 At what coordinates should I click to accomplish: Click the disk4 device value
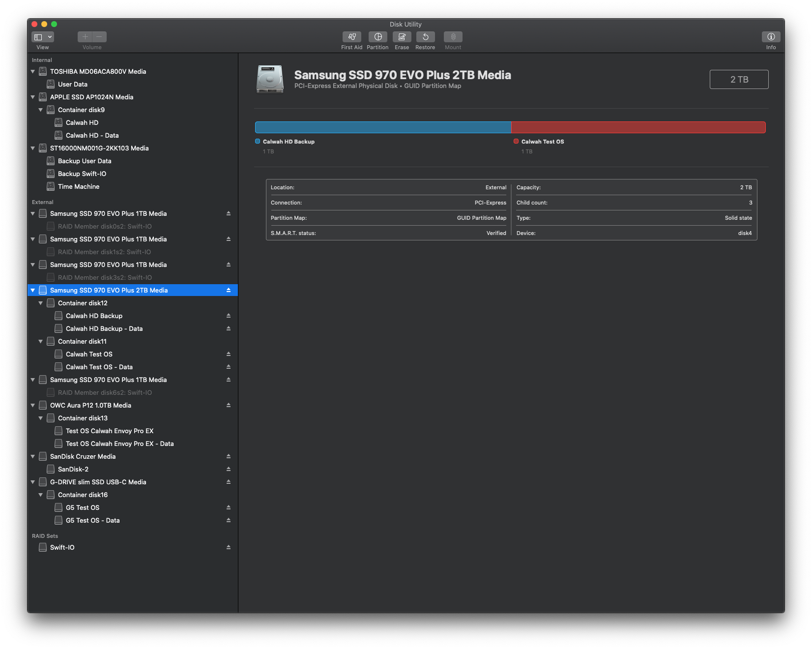coord(745,234)
